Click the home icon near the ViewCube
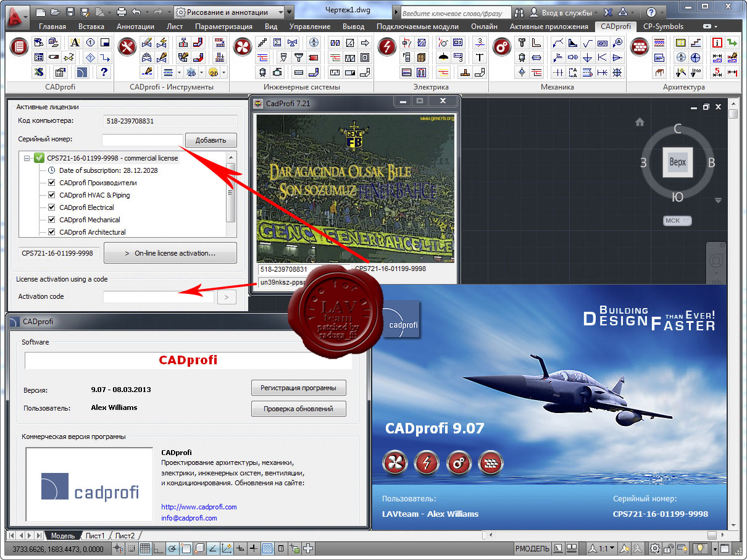The image size is (747, 560). coord(640,122)
